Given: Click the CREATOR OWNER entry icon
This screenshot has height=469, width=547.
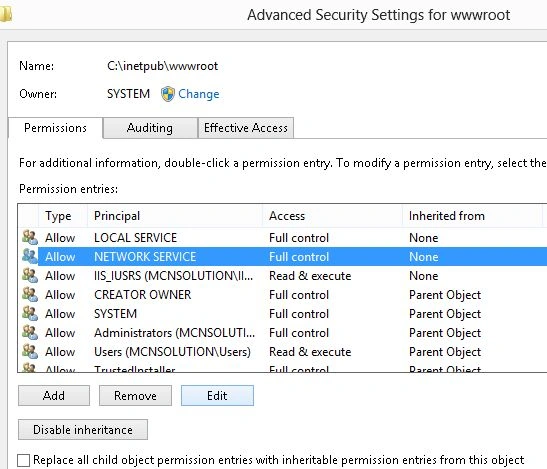Looking at the screenshot, I should (30, 295).
